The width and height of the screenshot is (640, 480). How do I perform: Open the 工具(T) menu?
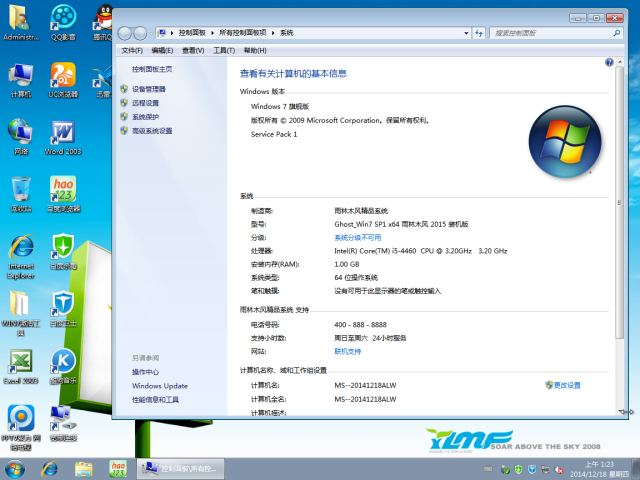(224, 51)
